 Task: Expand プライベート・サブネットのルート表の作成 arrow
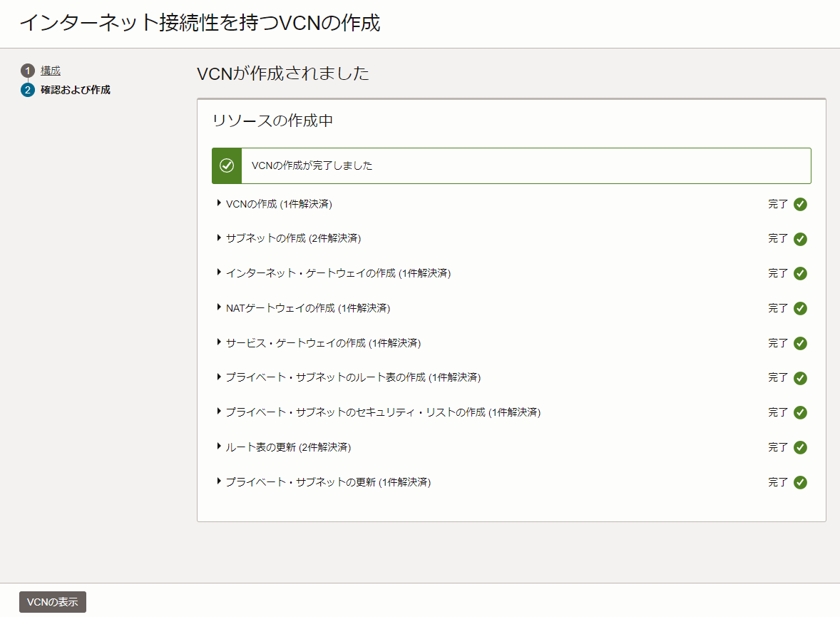tap(219, 377)
